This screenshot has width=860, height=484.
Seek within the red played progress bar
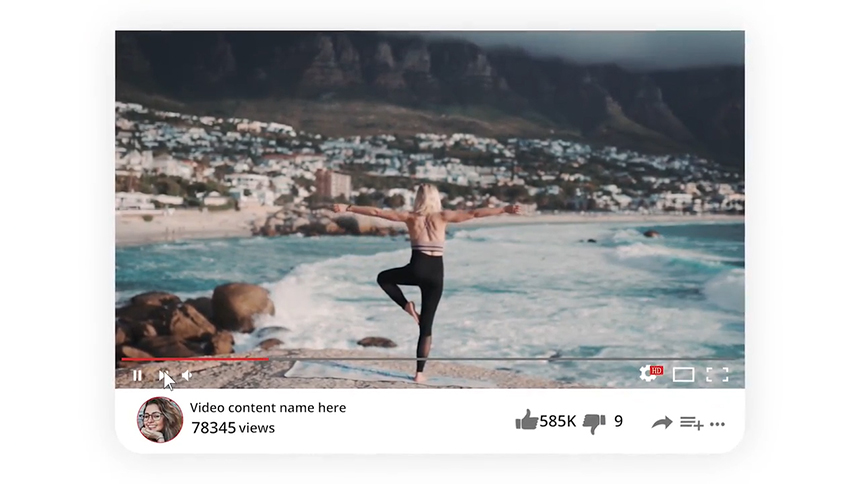tap(195, 359)
